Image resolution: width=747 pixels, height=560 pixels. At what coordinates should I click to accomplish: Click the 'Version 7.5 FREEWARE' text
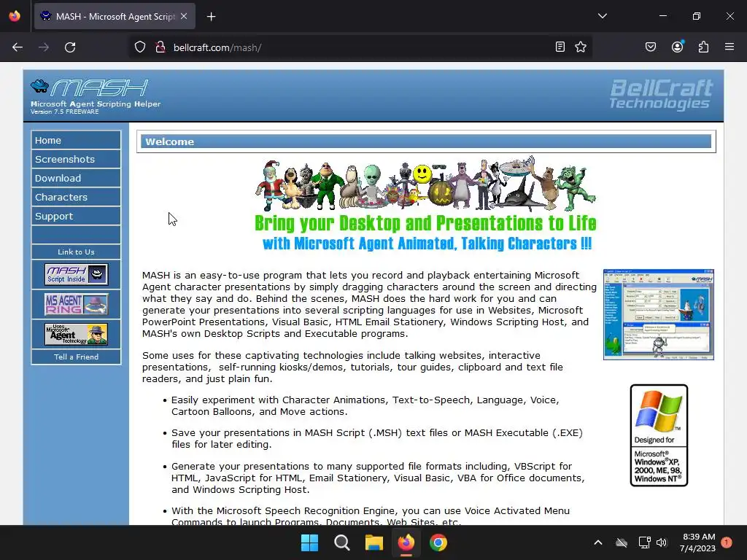[64, 112]
